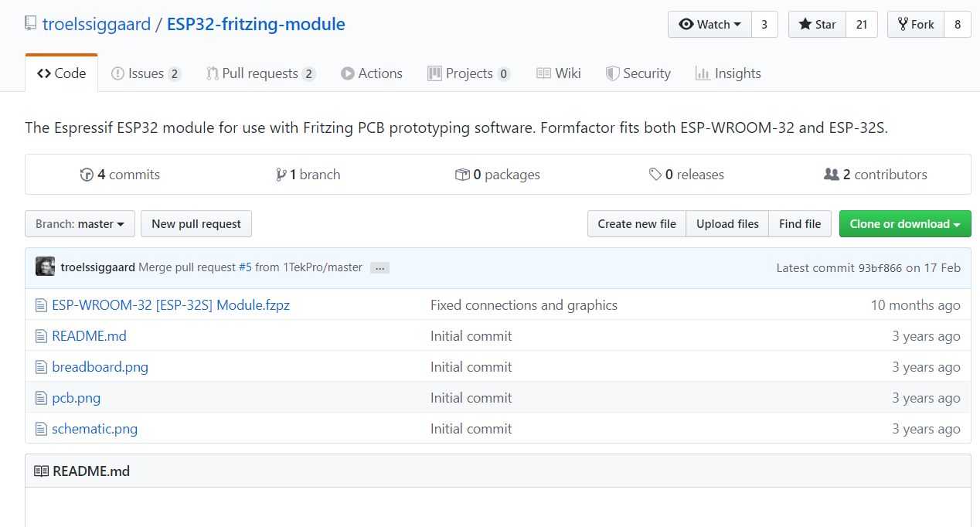Select the Code tab

[62, 73]
